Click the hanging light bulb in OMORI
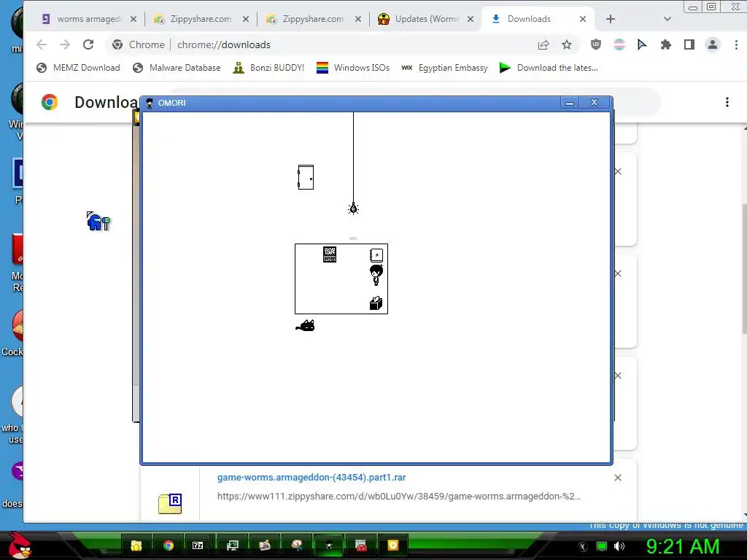Viewport: 747px width, 560px height. click(353, 208)
